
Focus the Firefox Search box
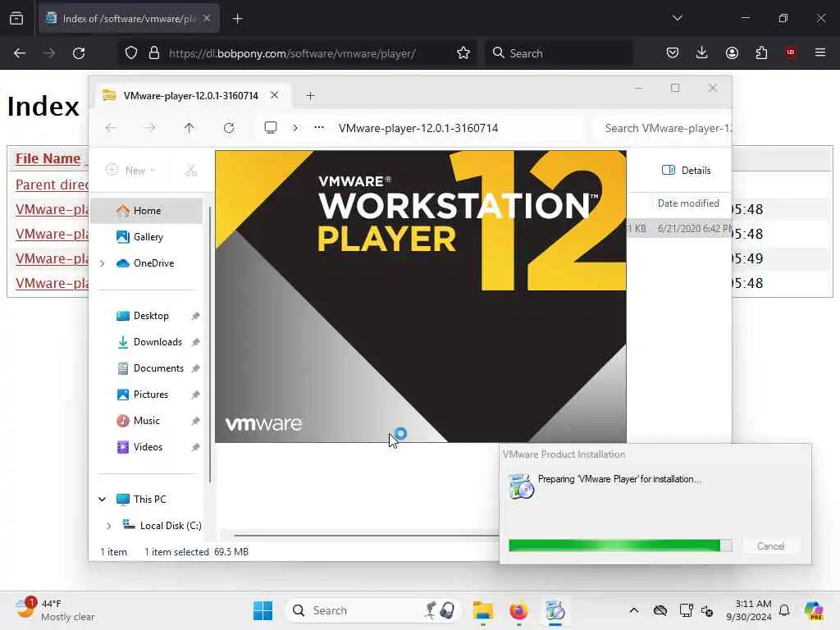pos(559,53)
